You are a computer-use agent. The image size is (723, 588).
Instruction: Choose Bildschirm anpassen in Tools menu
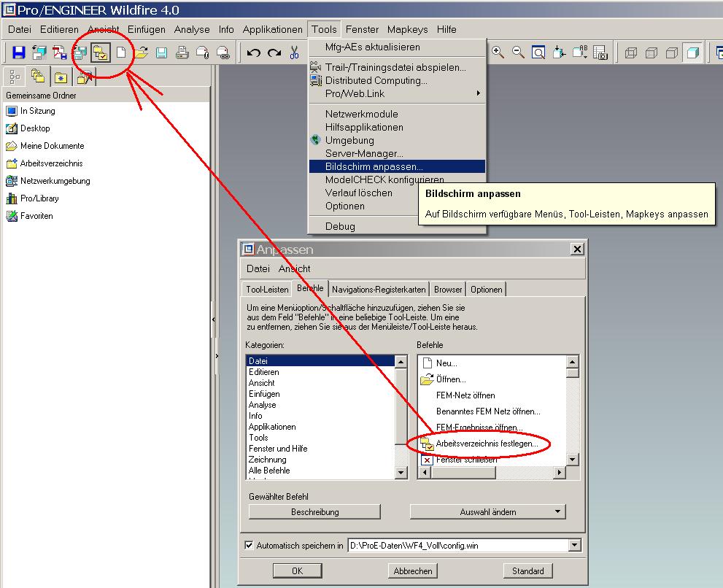point(397,166)
